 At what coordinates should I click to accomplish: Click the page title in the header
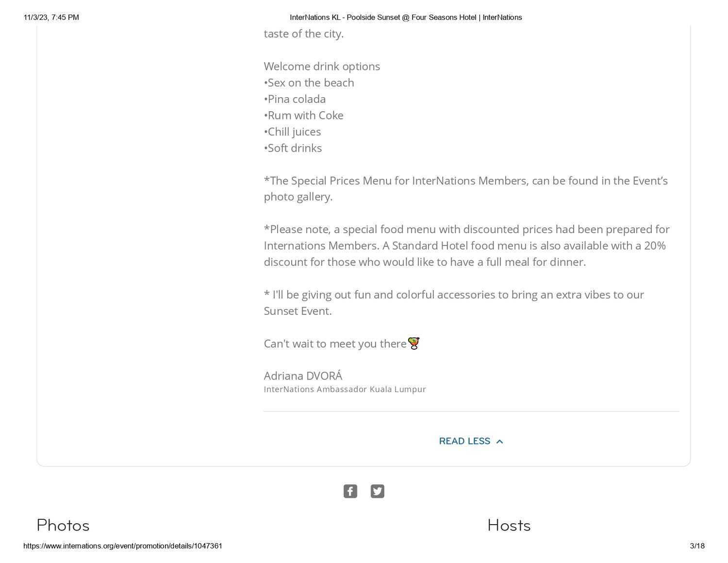click(x=406, y=17)
